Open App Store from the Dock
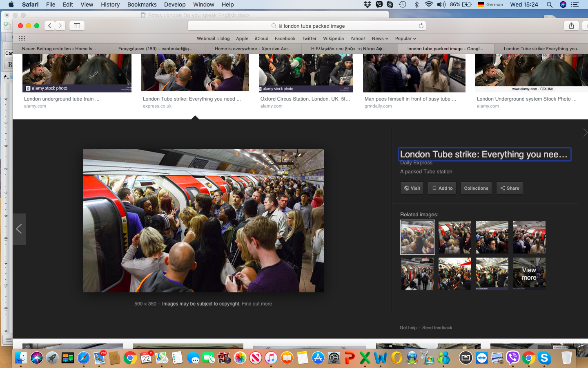 (318, 358)
